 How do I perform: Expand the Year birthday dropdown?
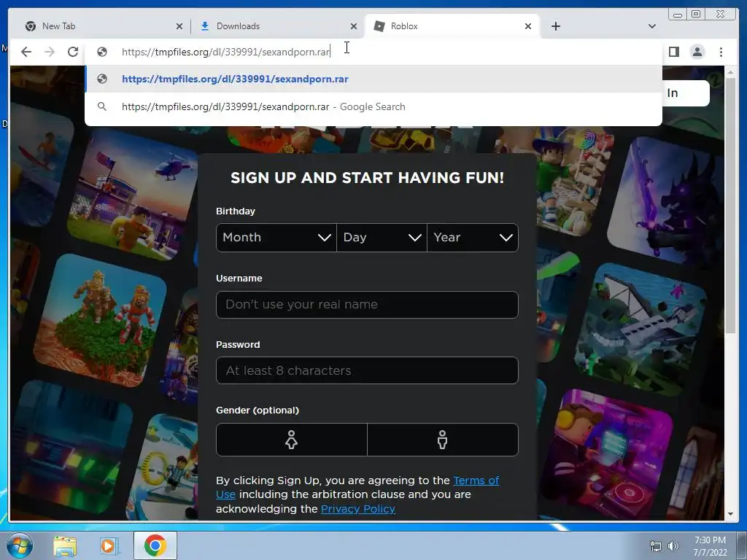click(x=473, y=238)
